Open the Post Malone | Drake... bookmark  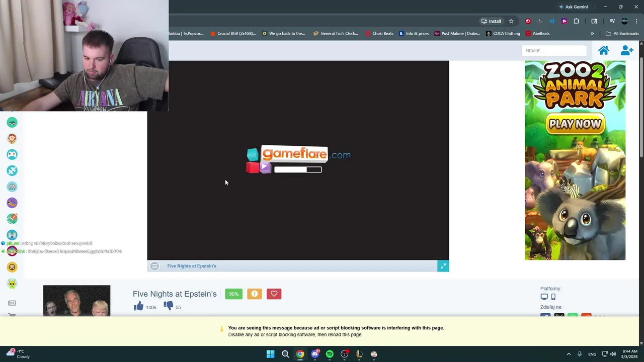pyautogui.click(x=457, y=34)
